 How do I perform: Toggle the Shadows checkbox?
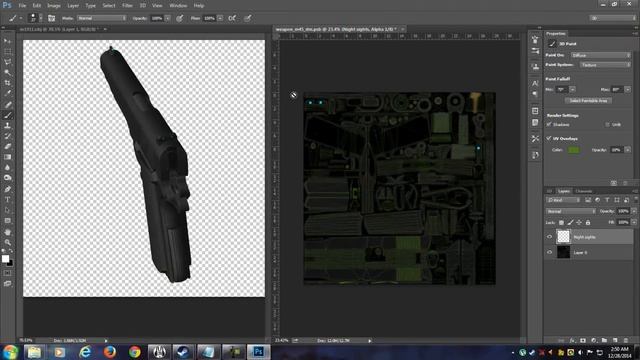(x=549, y=124)
